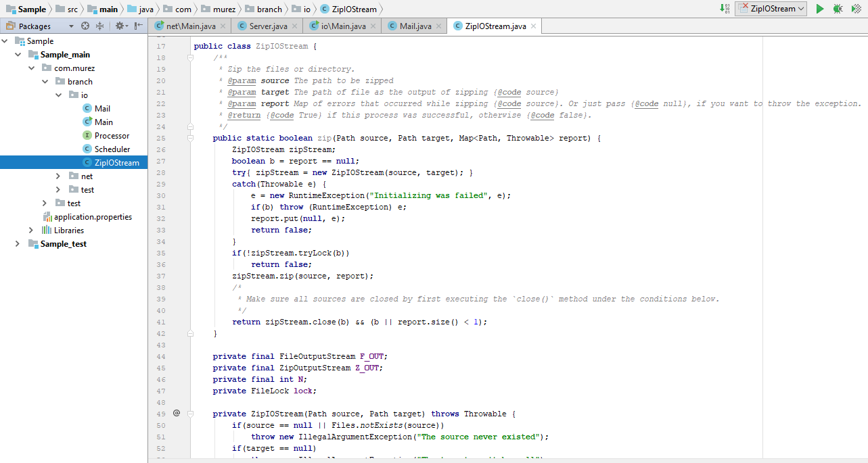Image resolution: width=868 pixels, height=463 pixels.
Task: Select the Libraries row in tree
Action: pyautogui.click(x=74, y=230)
